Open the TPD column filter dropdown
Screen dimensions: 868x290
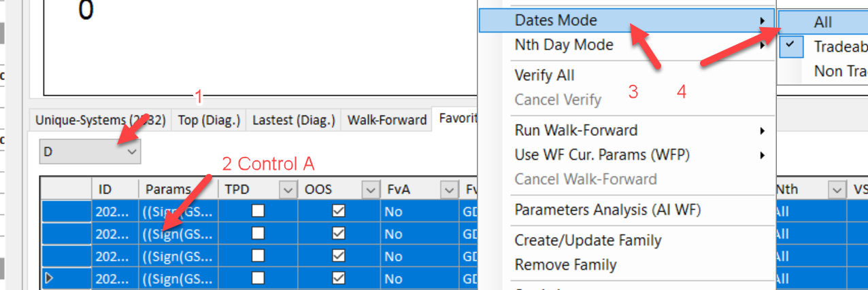[x=288, y=189]
